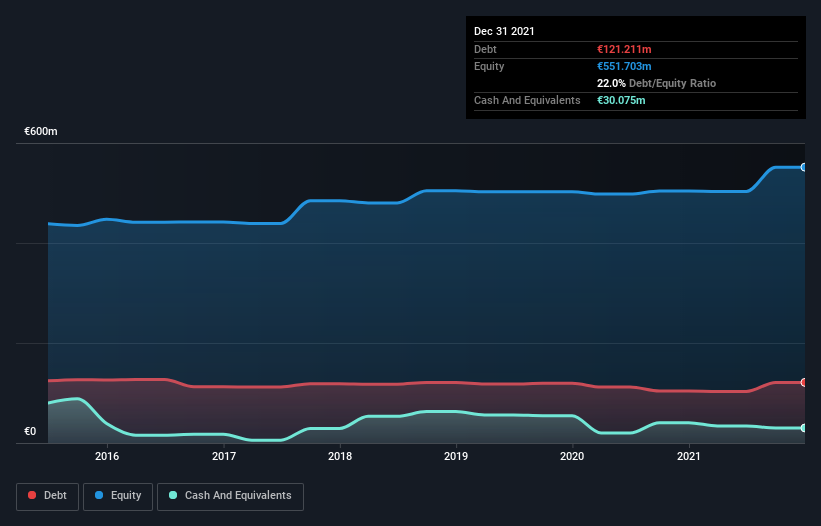
Task: Select the Cash endpoint marker on chart
Action: pyautogui.click(x=804, y=428)
